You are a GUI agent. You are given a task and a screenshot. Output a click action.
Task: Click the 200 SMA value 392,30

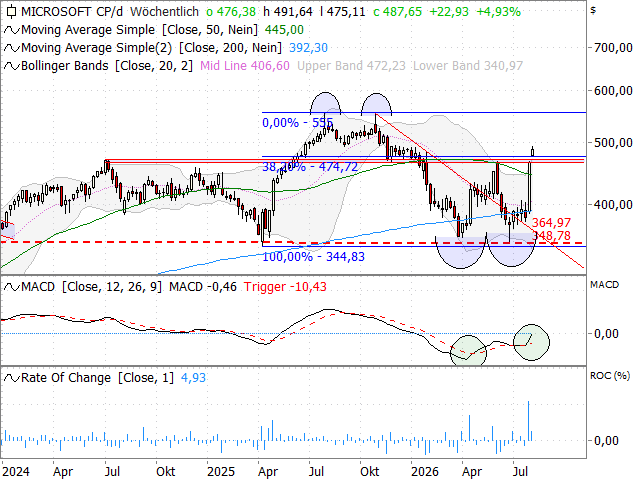tap(308, 48)
